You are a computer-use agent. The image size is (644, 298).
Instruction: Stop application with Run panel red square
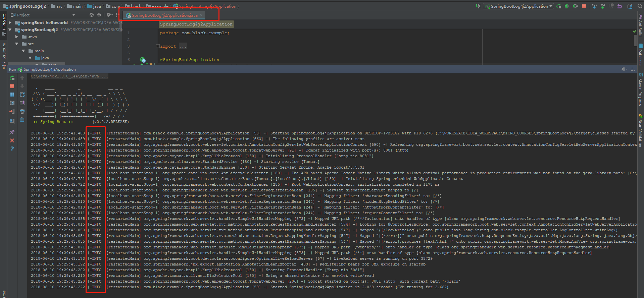pos(12,86)
